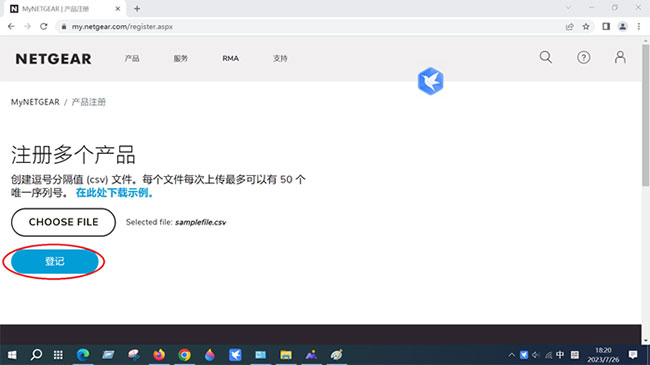Open Chrome profile avatar icon

pos(623,27)
